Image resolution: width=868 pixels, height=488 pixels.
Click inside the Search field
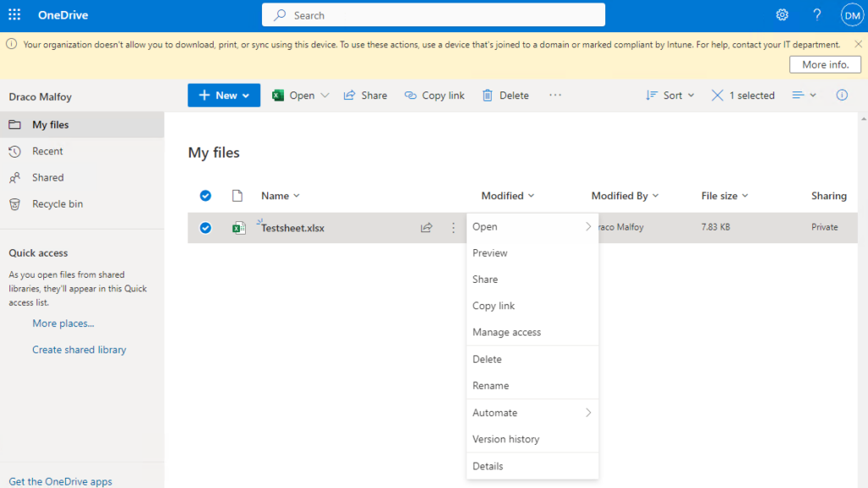(432, 14)
